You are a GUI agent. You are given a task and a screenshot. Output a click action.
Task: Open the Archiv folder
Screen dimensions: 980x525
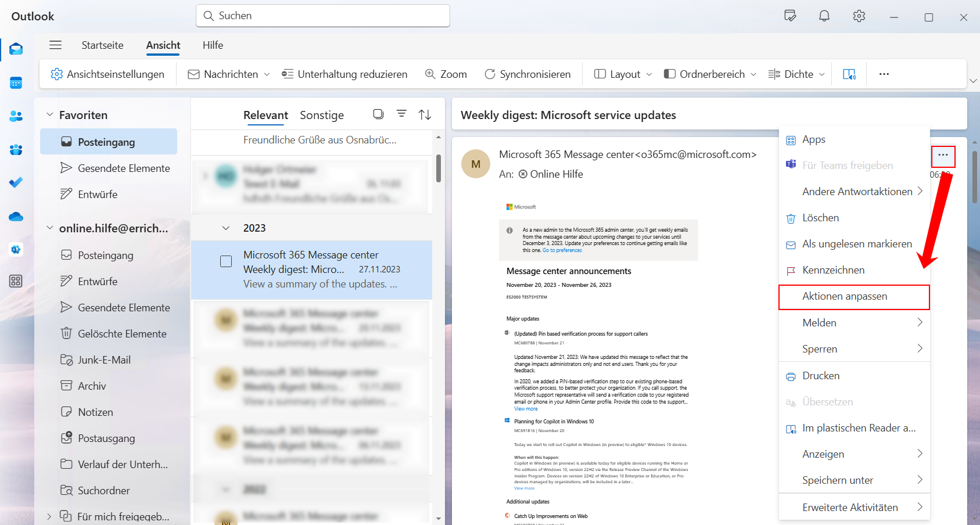coord(109,386)
